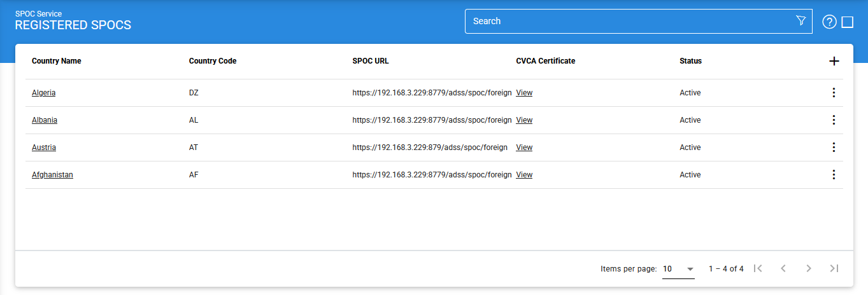
Task: Open the Albania country link
Action: click(x=45, y=120)
